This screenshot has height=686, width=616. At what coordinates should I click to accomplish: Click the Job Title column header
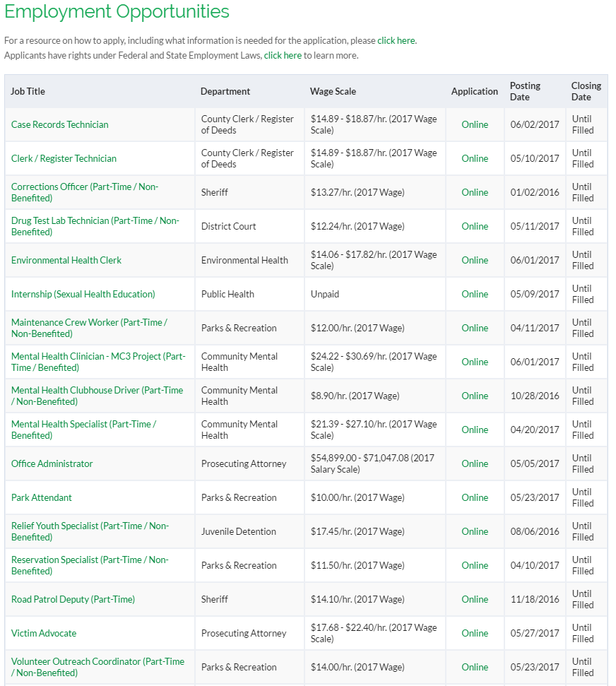pyautogui.click(x=27, y=91)
